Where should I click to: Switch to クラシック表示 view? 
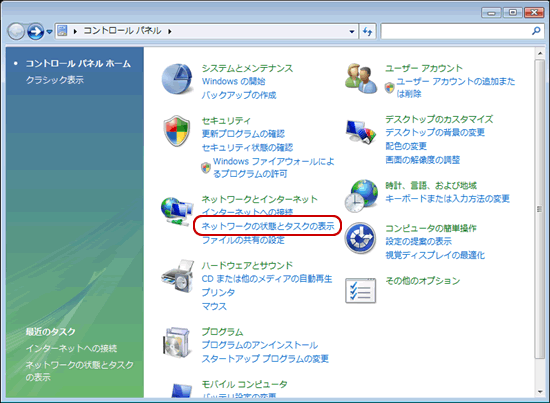55,80
